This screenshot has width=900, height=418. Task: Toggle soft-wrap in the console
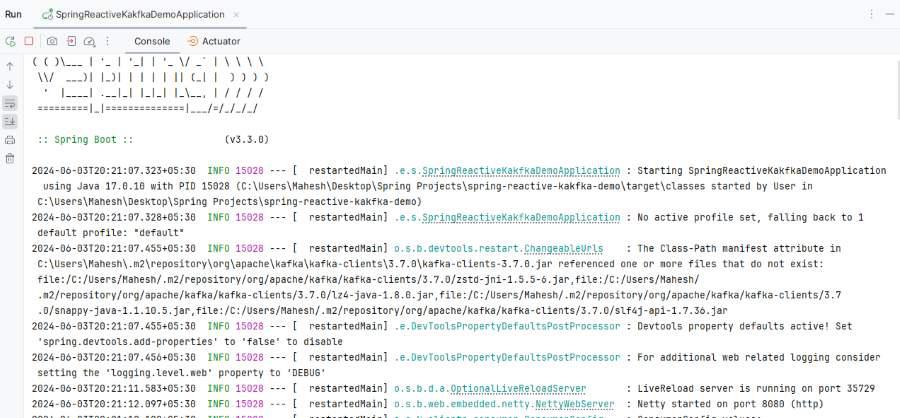tap(10, 103)
